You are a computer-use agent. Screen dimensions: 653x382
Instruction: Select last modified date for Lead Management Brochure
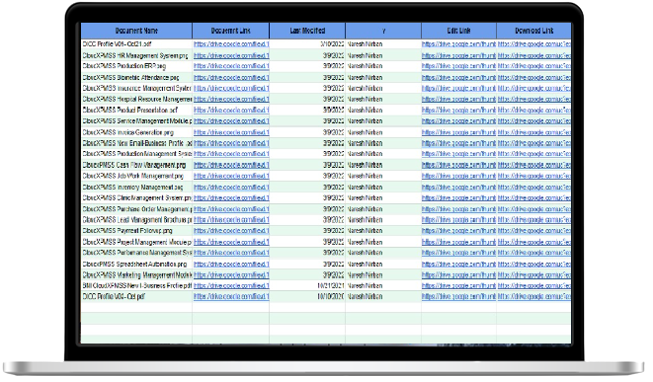[x=307, y=220]
